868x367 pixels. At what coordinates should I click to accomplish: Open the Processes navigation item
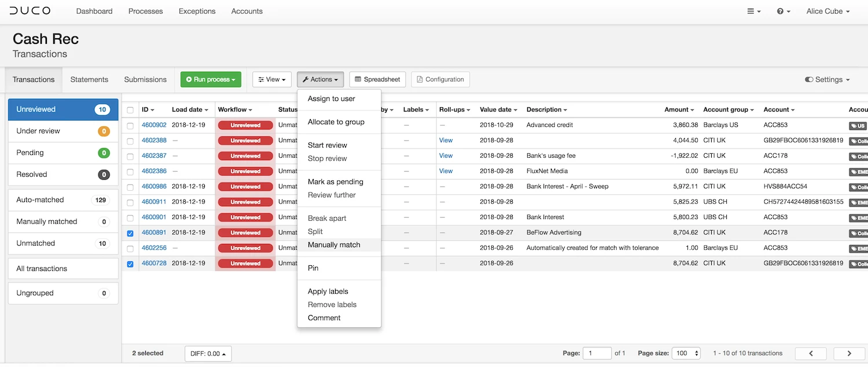tap(145, 11)
